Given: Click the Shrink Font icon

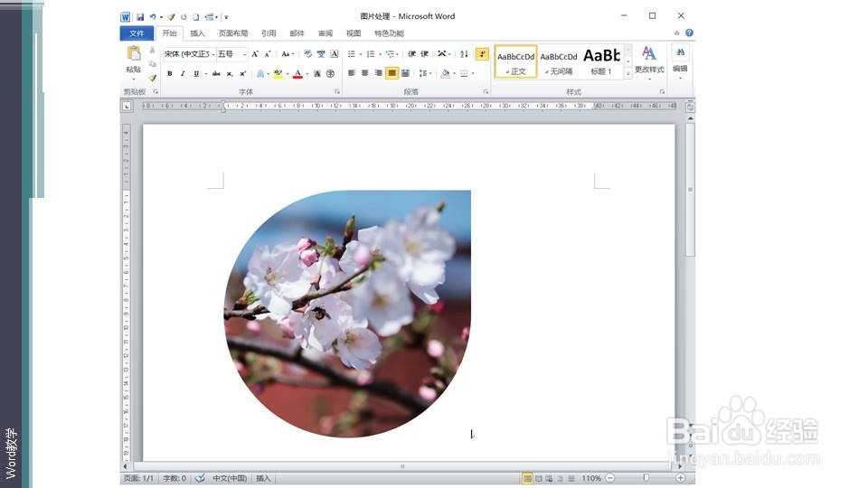Looking at the screenshot, I should point(268,53).
